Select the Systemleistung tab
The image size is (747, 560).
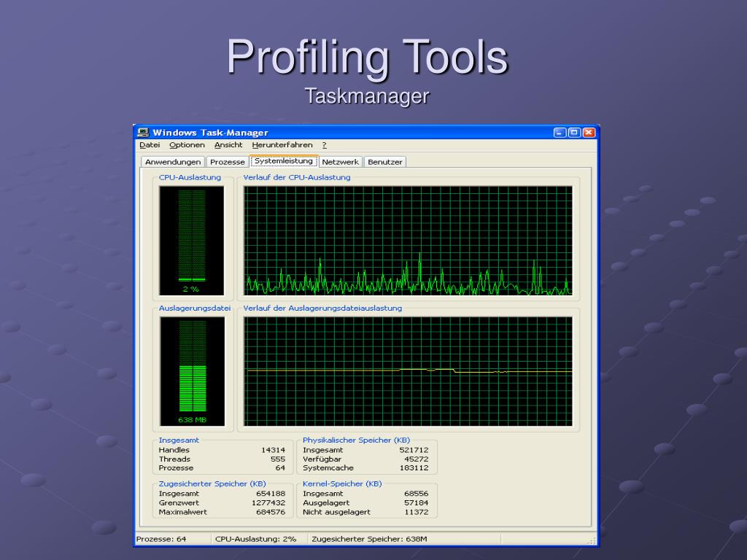tap(284, 161)
